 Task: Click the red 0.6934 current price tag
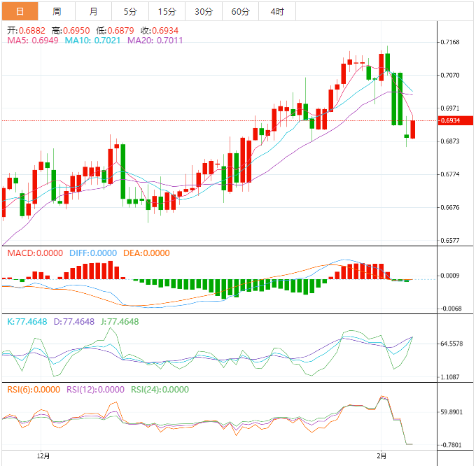click(449, 121)
